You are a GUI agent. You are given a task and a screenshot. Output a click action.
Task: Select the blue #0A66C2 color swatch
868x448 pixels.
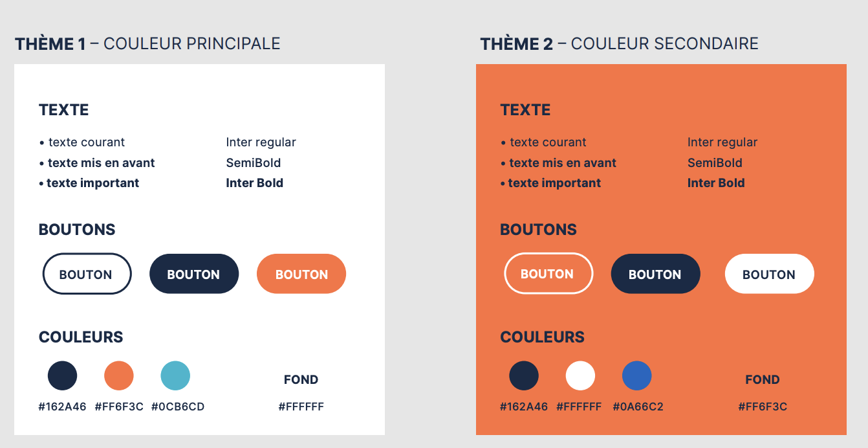click(637, 375)
